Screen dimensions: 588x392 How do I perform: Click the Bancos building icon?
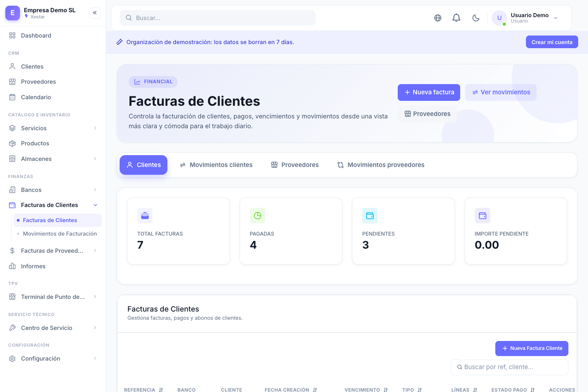(12, 190)
